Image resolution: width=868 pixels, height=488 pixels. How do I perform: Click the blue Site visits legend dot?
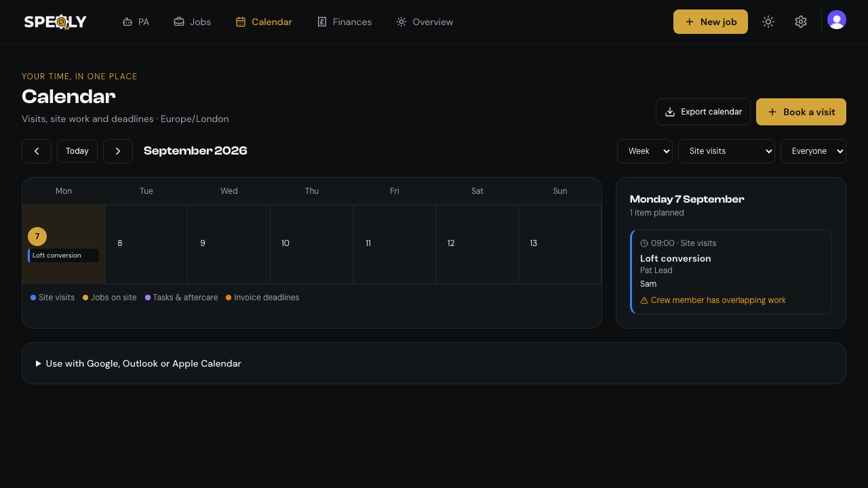(33, 298)
